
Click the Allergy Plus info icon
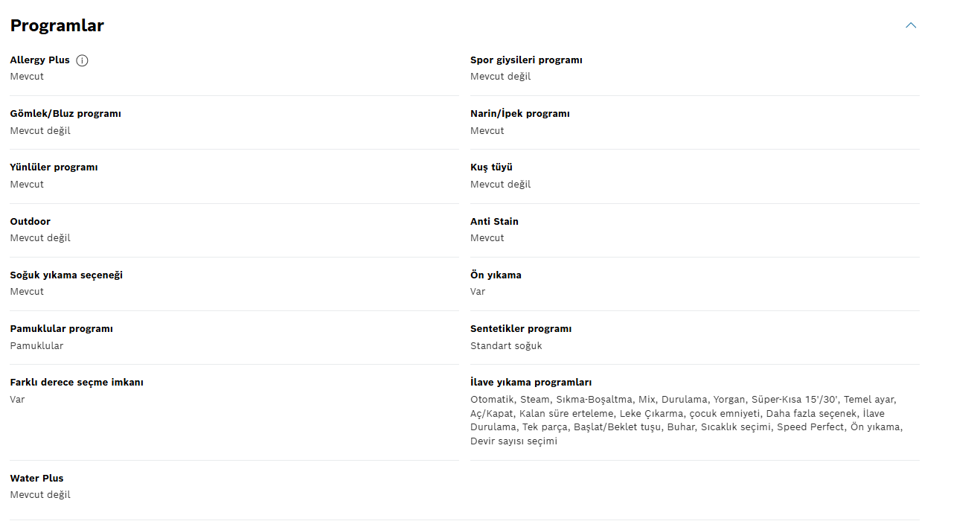point(82,60)
